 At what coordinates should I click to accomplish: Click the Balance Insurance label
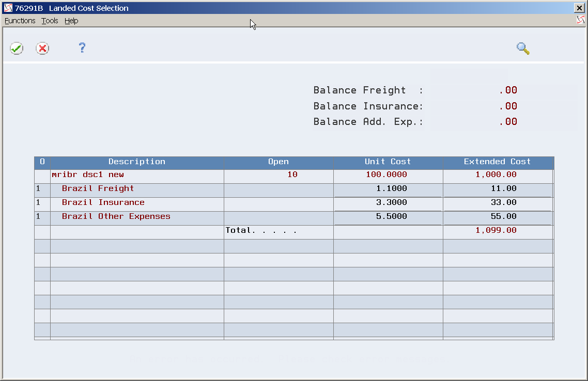click(x=368, y=106)
